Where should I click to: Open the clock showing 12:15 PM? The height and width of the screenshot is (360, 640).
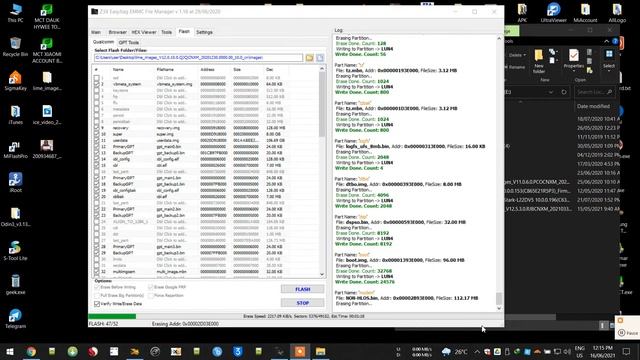602,351
